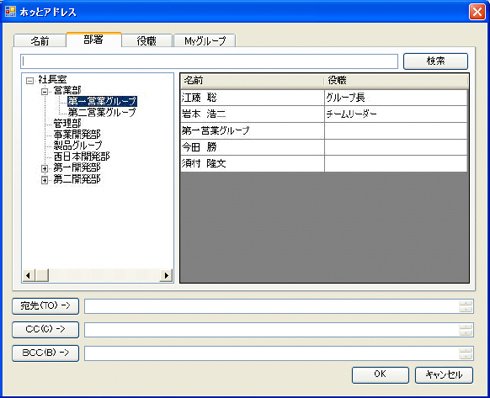490x398 pixels.
Task: Click the BCC(B) -> button
Action: (46, 353)
